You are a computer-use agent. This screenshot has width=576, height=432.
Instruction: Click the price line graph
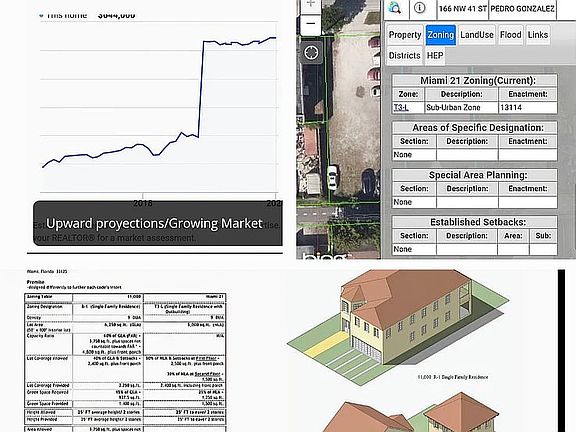tap(159, 103)
